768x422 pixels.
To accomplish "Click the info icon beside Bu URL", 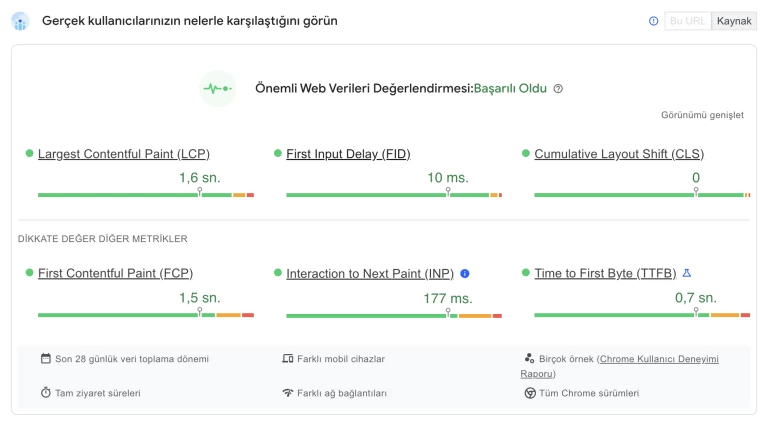I will 654,21.
